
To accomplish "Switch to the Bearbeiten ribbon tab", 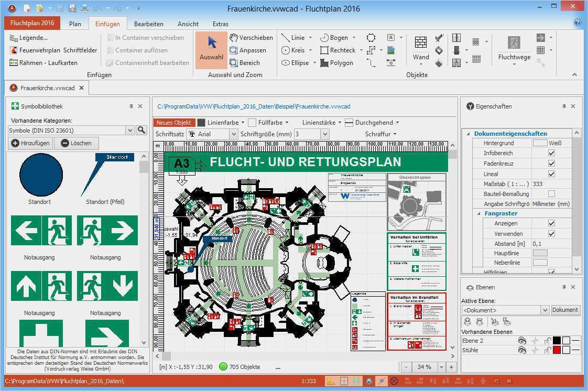I will point(148,24).
